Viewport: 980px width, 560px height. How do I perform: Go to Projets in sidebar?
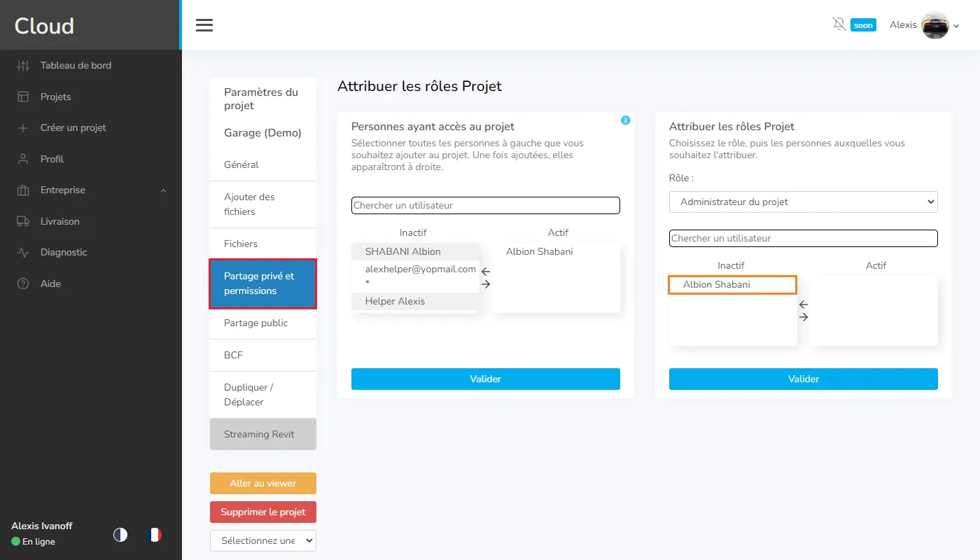(x=55, y=97)
